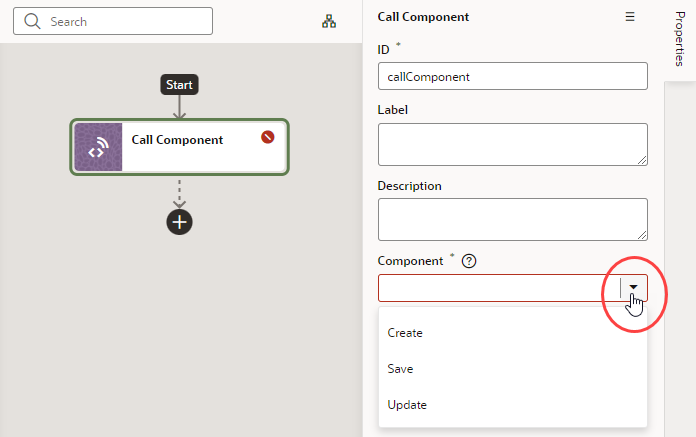696x437 pixels.
Task: Click the resize handle of the Description text area
Action: (x=642, y=235)
